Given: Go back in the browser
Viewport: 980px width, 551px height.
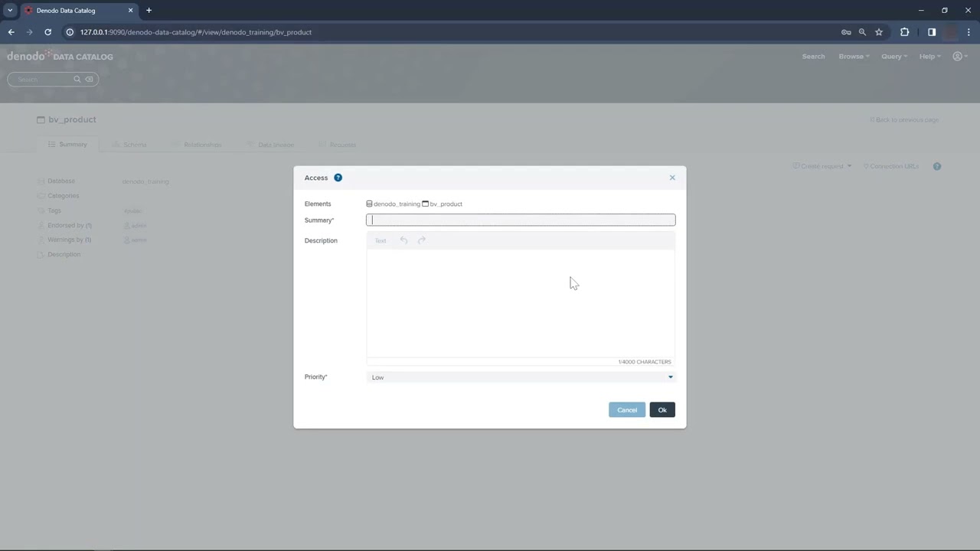Looking at the screenshot, I should click(x=11, y=32).
